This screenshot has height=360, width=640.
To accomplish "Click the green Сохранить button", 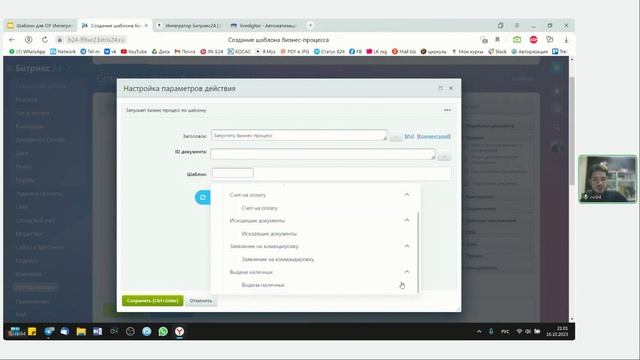I will [152, 301].
